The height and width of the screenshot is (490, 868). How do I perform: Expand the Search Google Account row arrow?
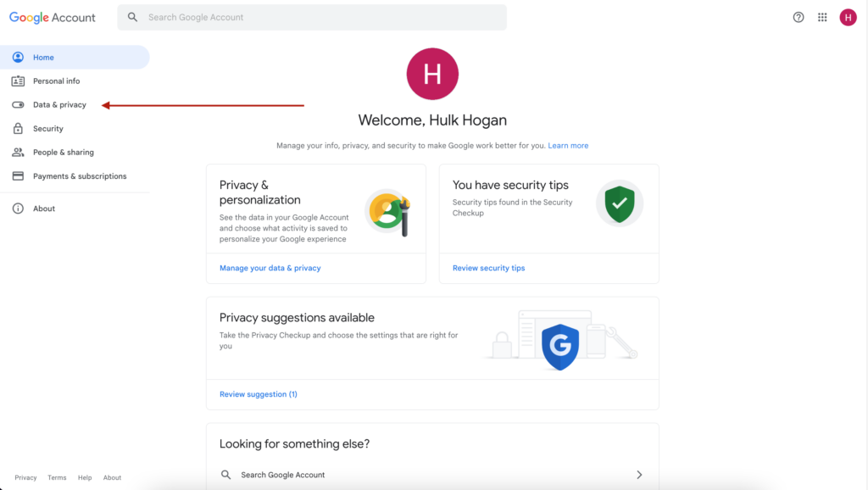click(638, 475)
